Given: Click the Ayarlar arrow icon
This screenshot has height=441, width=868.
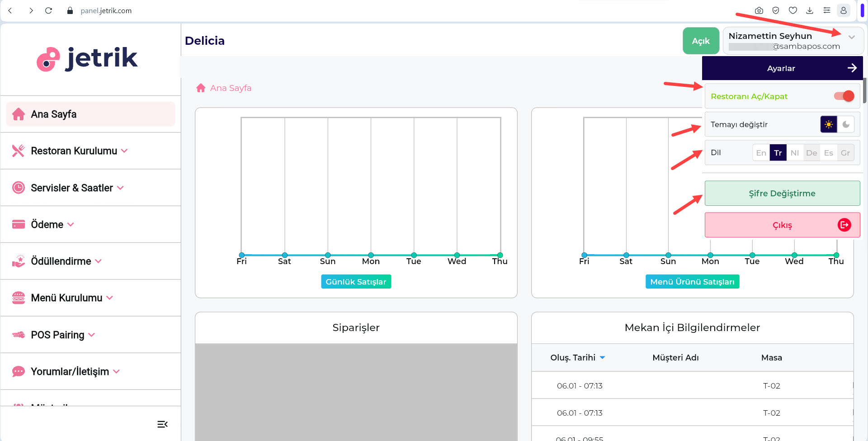Looking at the screenshot, I should tap(852, 68).
